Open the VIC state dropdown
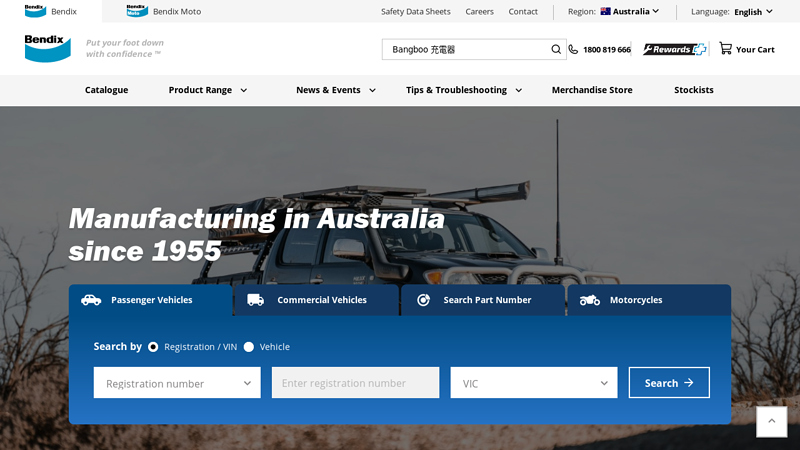This screenshot has width=800, height=450. pyautogui.click(x=534, y=383)
